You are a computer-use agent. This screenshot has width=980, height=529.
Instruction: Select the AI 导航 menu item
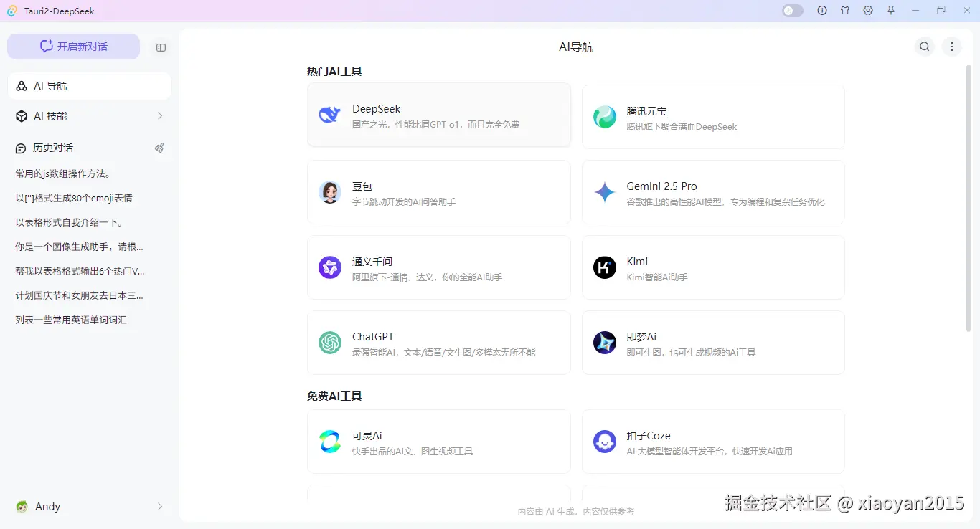tap(90, 86)
